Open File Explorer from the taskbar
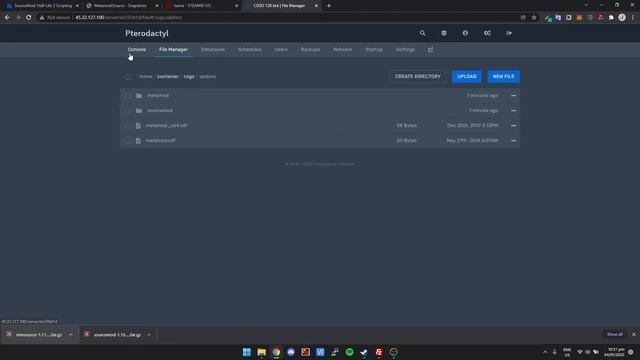Screen dimensions: 640x360 (x=261, y=352)
